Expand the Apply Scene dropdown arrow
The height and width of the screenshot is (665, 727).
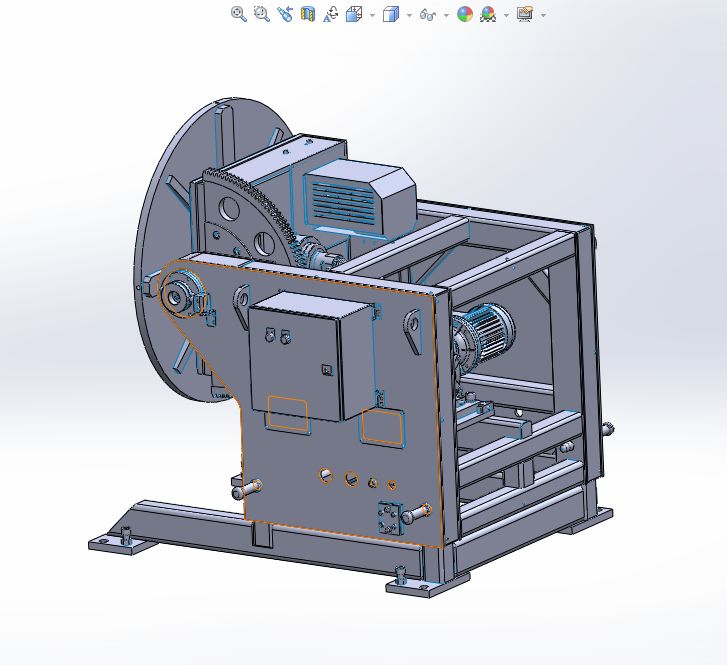[506, 15]
